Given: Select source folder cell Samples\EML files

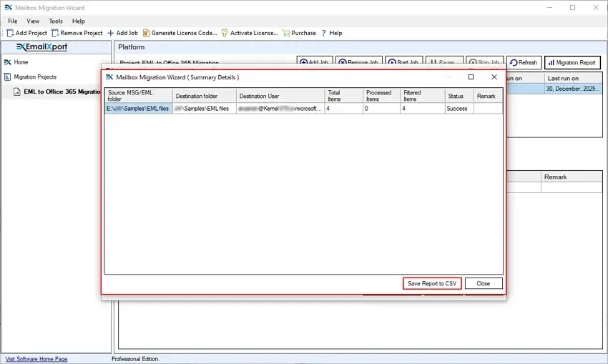Looking at the screenshot, I should click(139, 109).
